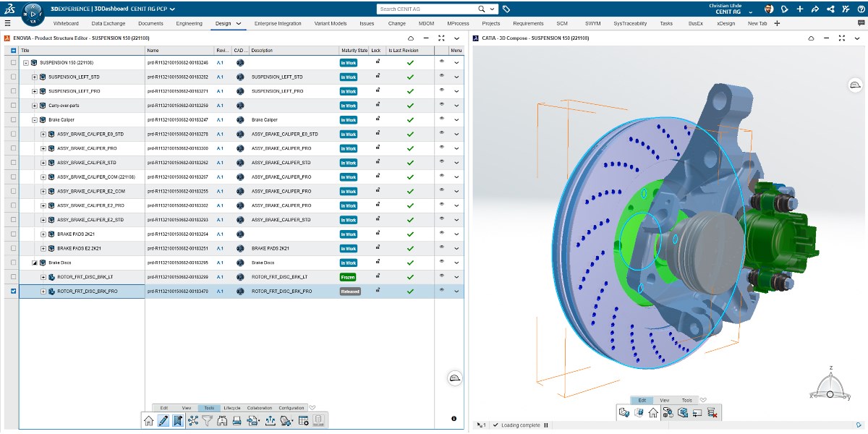Image resolution: width=868 pixels, height=434 pixels.
Task: Expand chevron beside CATIA toolbar Tools tab
Action: (x=703, y=400)
